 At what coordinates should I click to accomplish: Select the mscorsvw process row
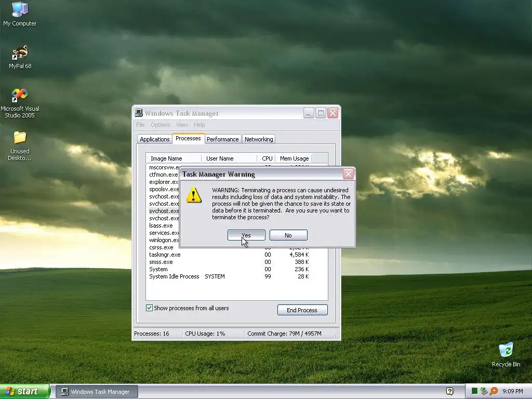coord(164,167)
